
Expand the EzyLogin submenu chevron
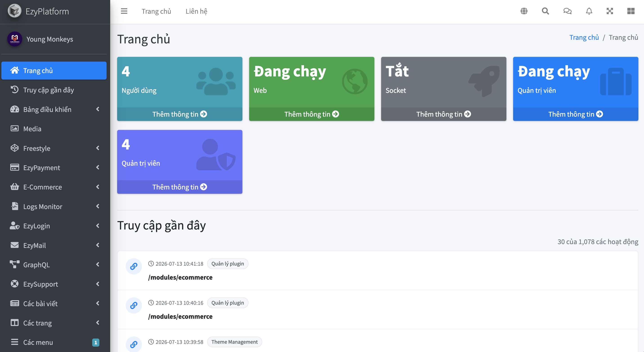tap(98, 226)
